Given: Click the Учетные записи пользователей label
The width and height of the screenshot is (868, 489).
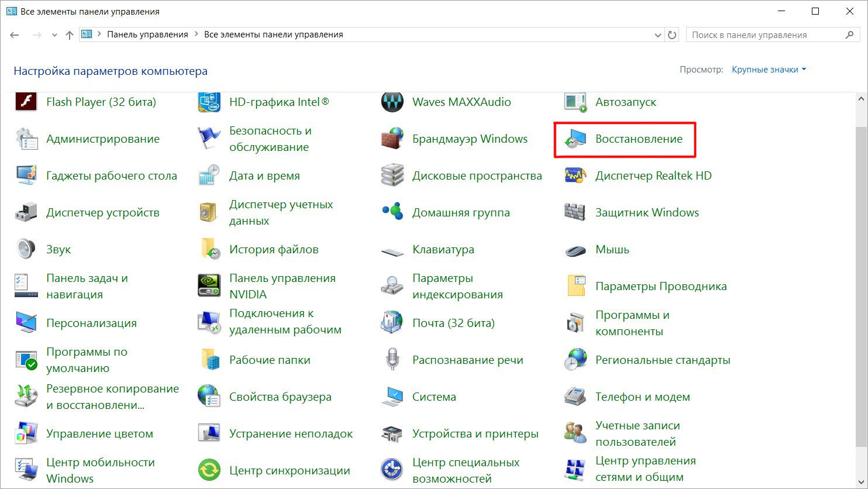Looking at the screenshot, I should pos(638,434).
